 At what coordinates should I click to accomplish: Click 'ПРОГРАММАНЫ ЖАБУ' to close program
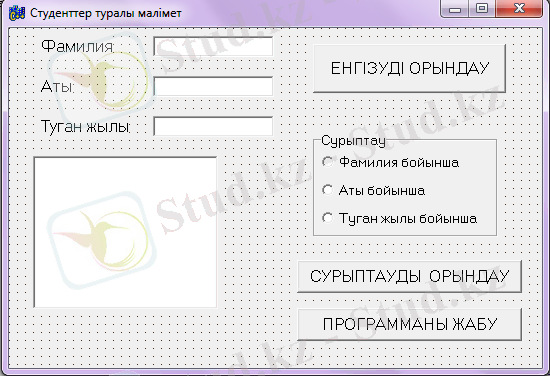click(x=409, y=324)
